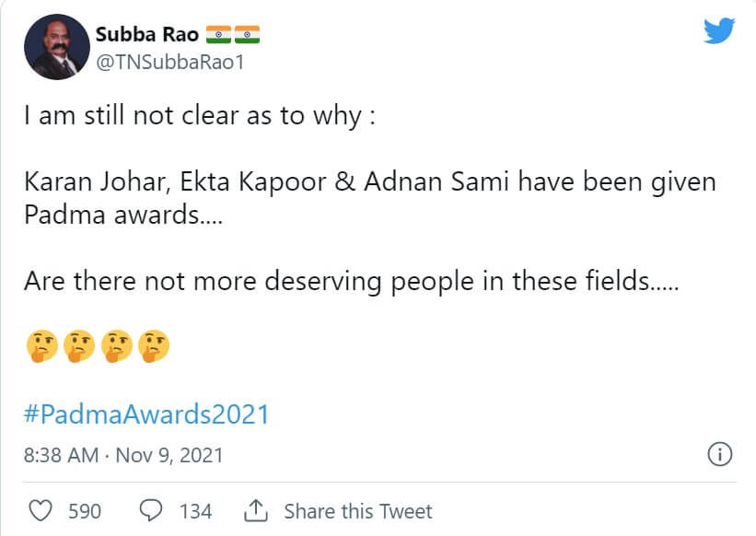The width and height of the screenshot is (756, 536).
Task: Click the last thinking face emoji
Action: (155, 347)
